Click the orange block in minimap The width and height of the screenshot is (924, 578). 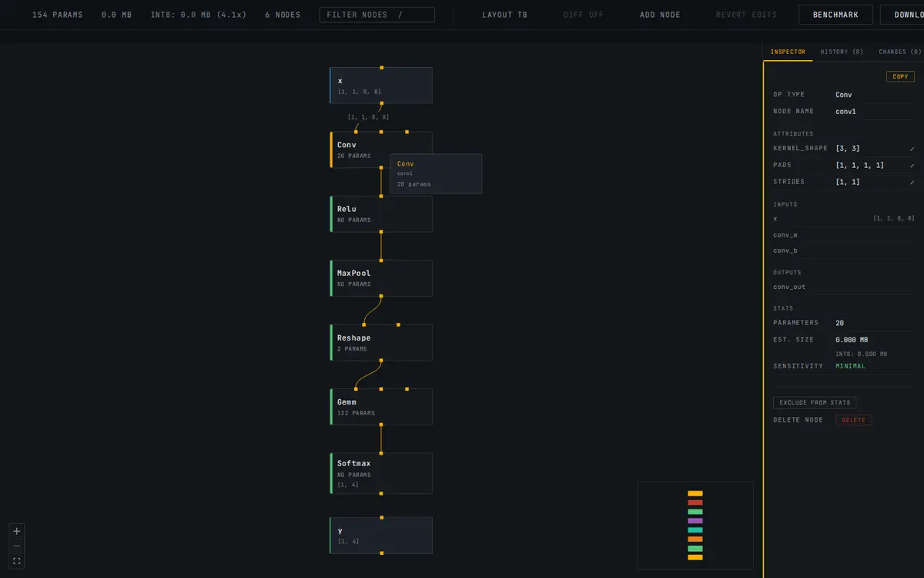tap(695, 539)
